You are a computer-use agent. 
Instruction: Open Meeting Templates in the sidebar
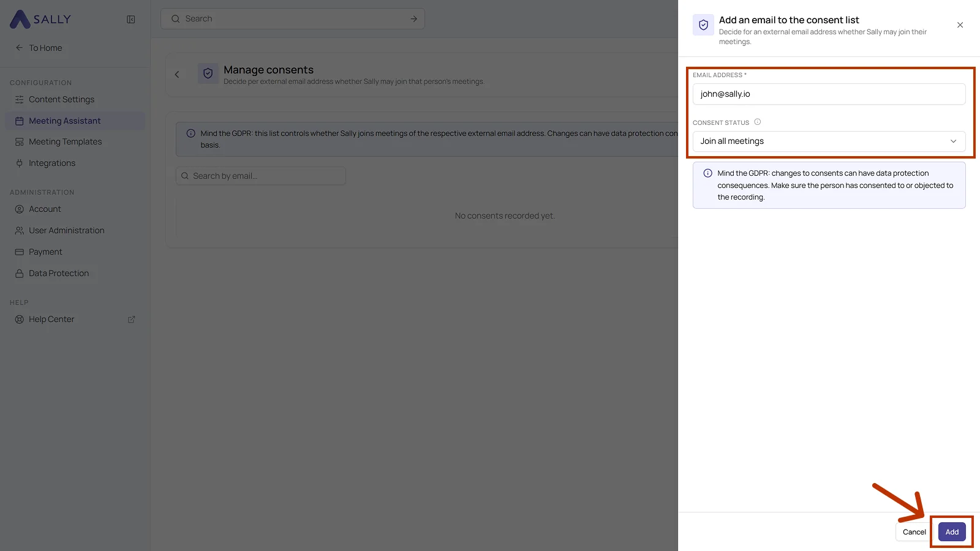[75, 141]
